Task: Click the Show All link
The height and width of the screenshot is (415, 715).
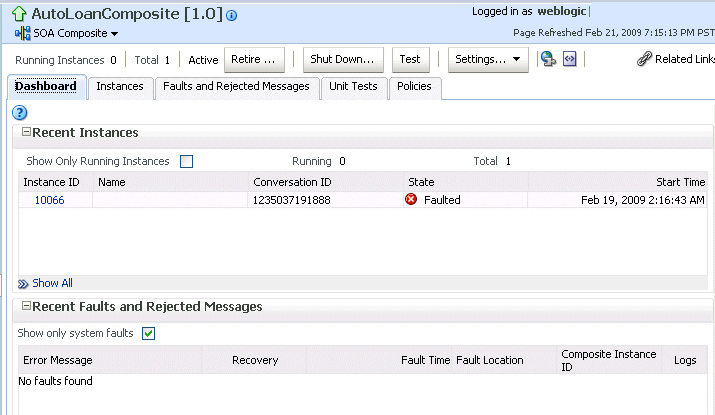Action: coord(52,283)
